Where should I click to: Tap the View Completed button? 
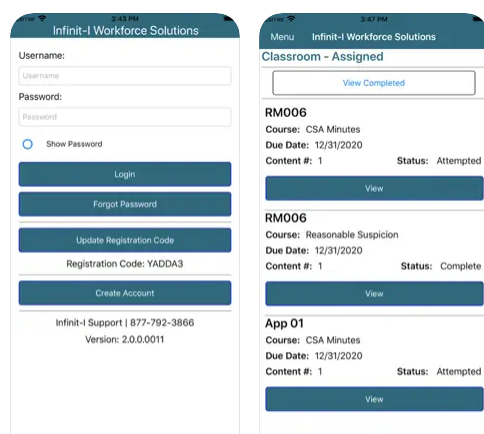click(x=374, y=83)
